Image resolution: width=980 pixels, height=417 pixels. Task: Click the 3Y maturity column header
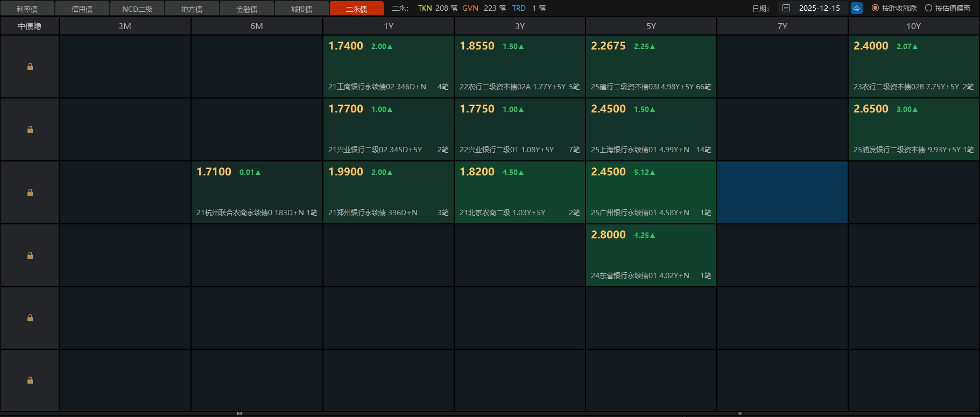[x=520, y=26]
